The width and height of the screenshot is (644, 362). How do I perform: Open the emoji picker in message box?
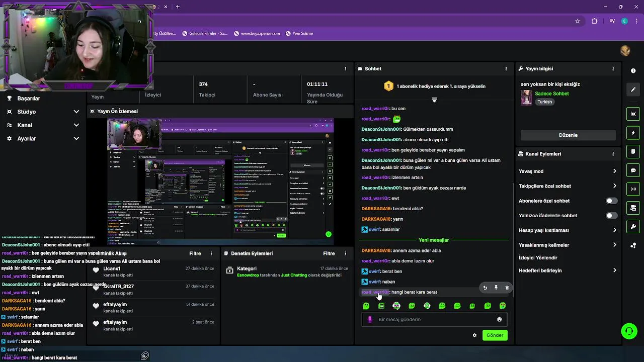499,319
